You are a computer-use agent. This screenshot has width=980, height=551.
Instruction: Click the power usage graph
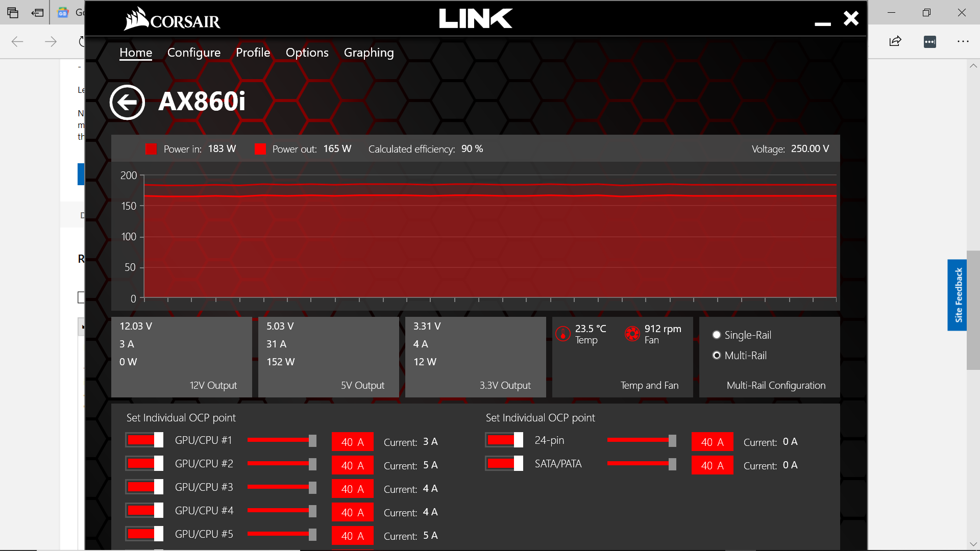click(x=490, y=236)
